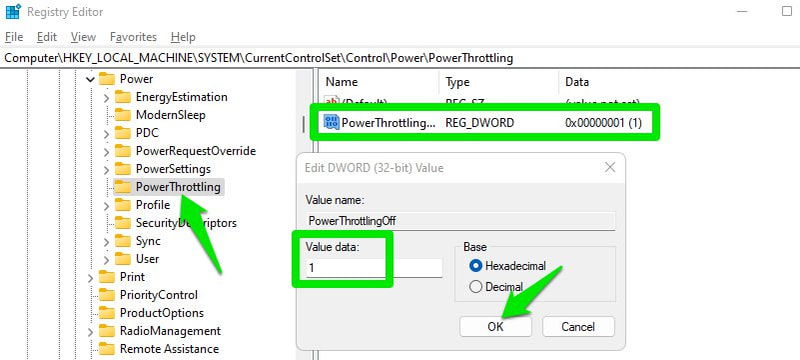This screenshot has width=800, height=360.
Task: Click the Type column header
Action: pos(499,82)
